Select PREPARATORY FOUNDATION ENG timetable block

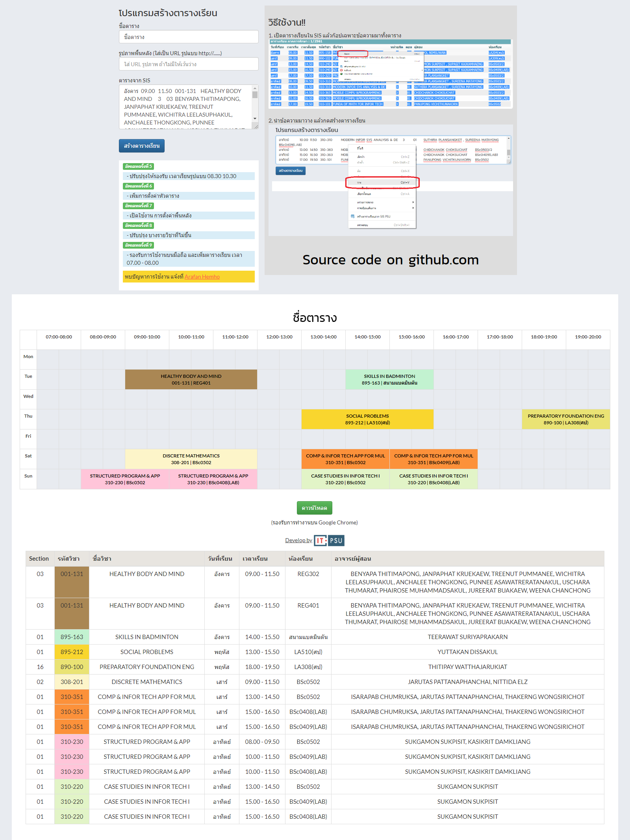click(566, 419)
